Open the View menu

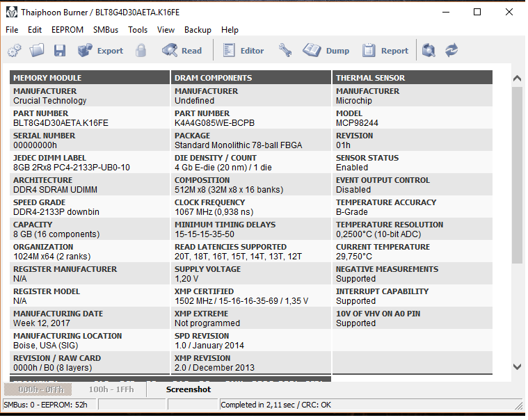[x=166, y=30]
